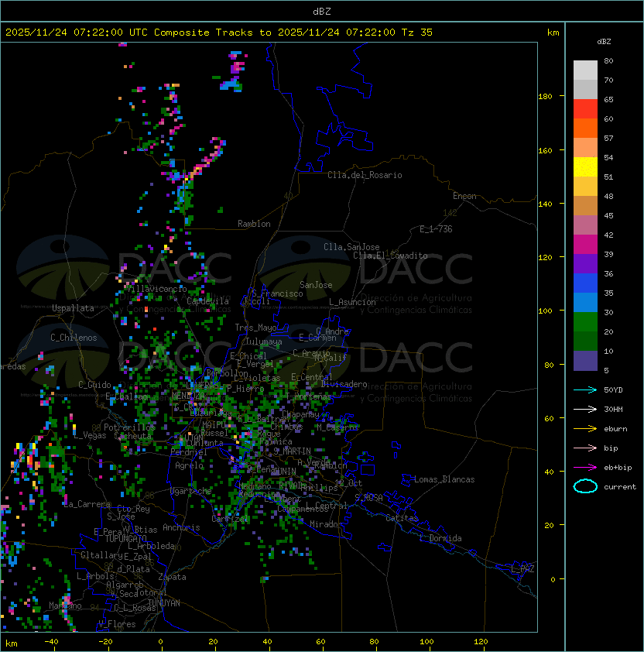Choose the light blue 30-35 dBZ swatch
Viewport: 644px width, 652px height.
click(x=585, y=302)
